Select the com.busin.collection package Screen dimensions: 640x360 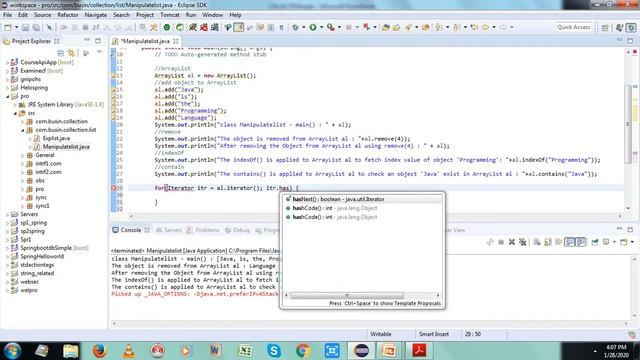pyautogui.click(x=61, y=122)
